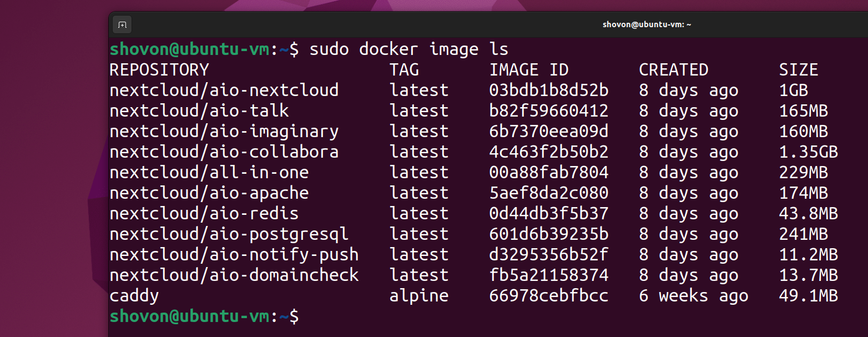Image resolution: width=868 pixels, height=337 pixels.
Task: Click the nextcloud/all-in-one repository name
Action: (209, 172)
